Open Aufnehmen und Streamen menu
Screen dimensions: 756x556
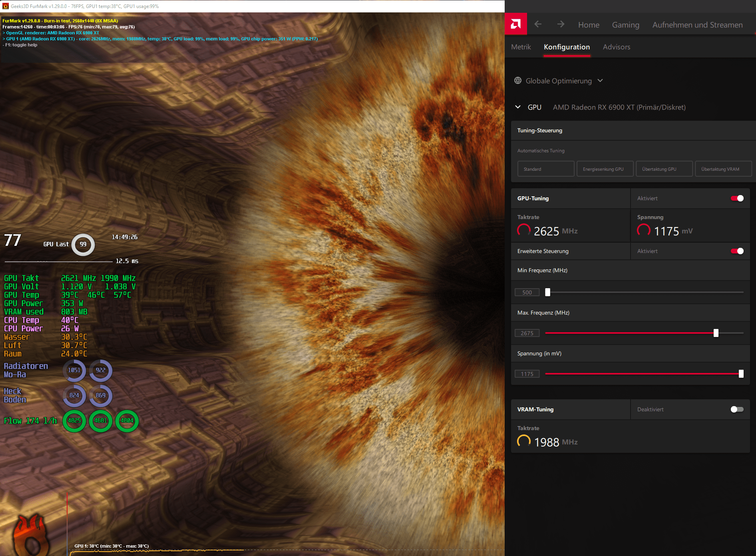click(x=698, y=25)
